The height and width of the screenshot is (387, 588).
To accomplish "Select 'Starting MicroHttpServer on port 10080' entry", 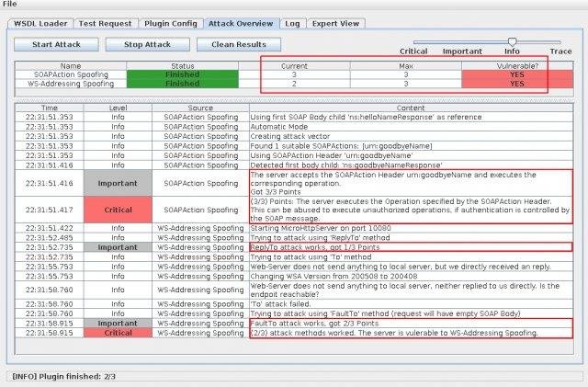I will point(411,228).
